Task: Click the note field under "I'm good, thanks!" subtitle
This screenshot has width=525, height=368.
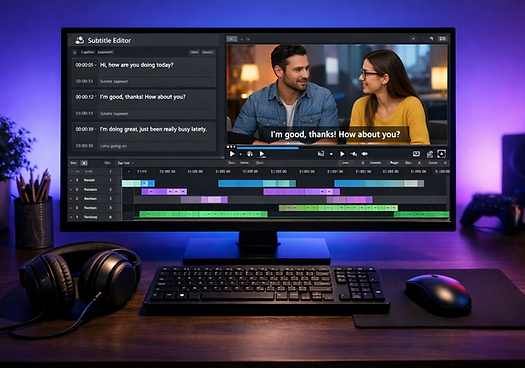Action: coord(156,114)
